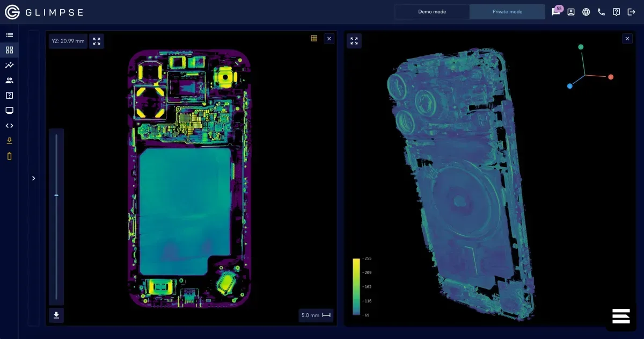Download the current YZ slice image
The height and width of the screenshot is (339, 644).
(56, 315)
